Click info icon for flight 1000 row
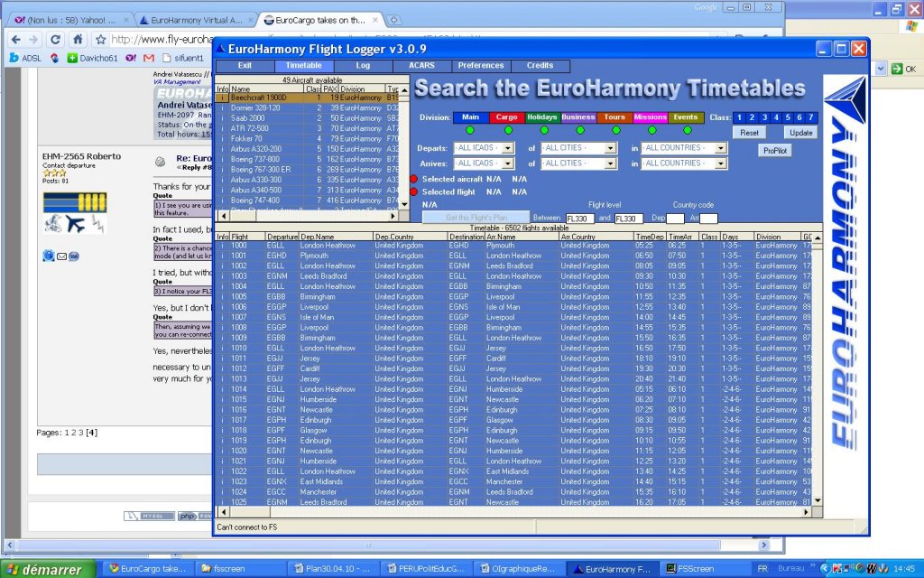This screenshot has height=578, width=924. pyautogui.click(x=222, y=246)
